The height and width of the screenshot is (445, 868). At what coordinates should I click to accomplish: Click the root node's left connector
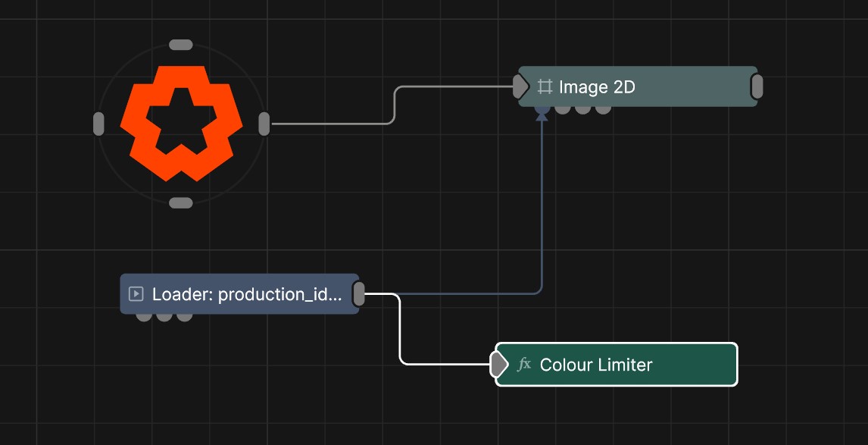98,124
